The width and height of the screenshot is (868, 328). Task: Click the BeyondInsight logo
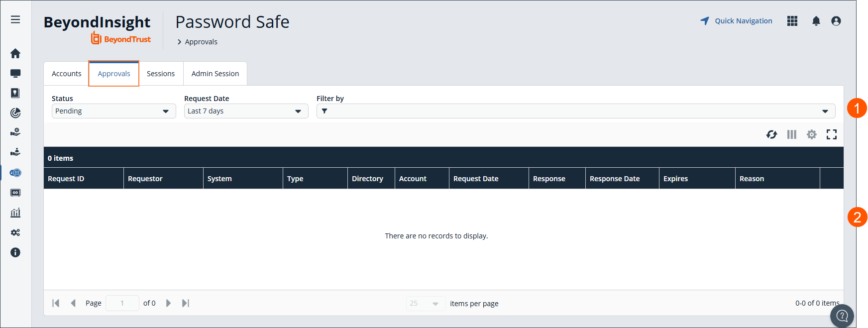(x=97, y=29)
